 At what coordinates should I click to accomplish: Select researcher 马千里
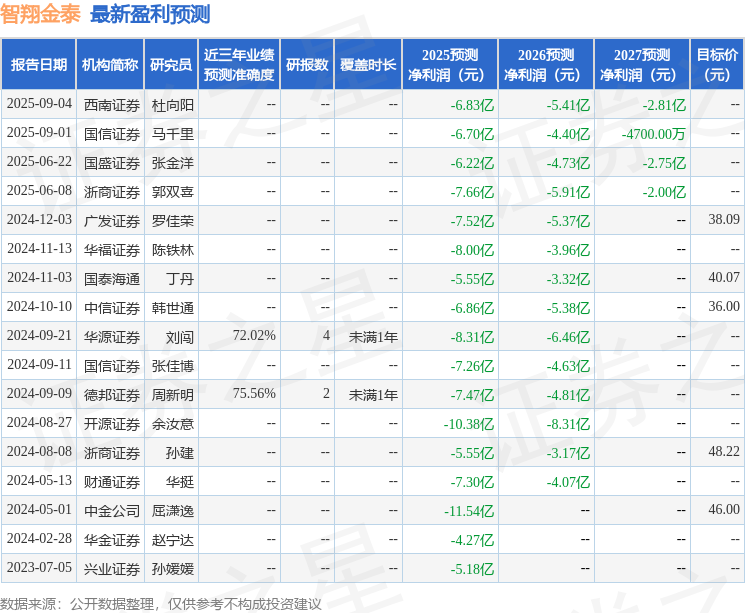click(x=172, y=134)
